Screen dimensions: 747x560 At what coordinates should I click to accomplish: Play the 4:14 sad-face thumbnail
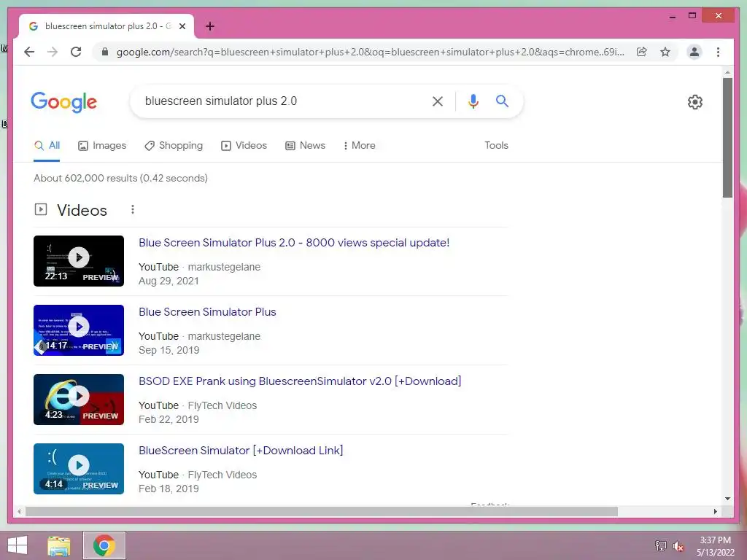click(x=79, y=469)
